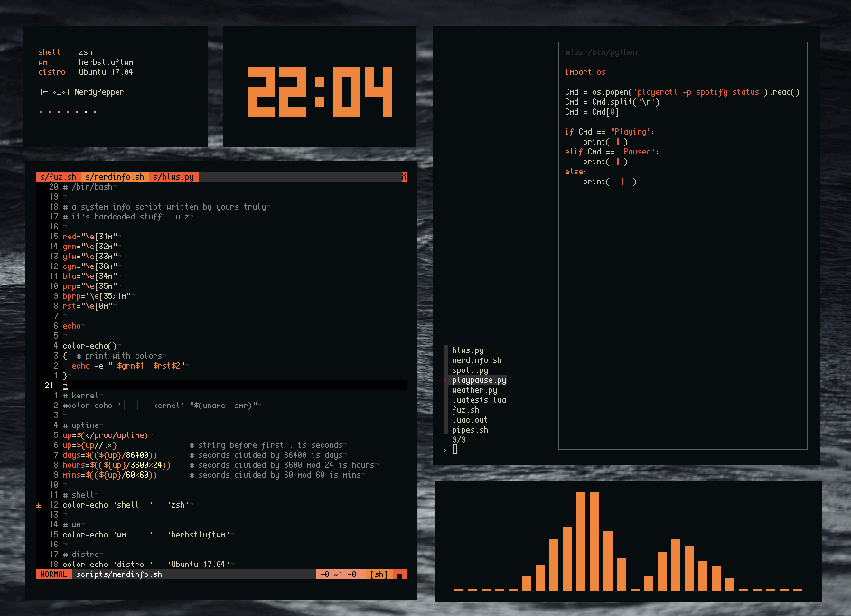Select pipes.sh in the fuzzy finder list
This screenshot has width=851, height=616.
(470, 430)
